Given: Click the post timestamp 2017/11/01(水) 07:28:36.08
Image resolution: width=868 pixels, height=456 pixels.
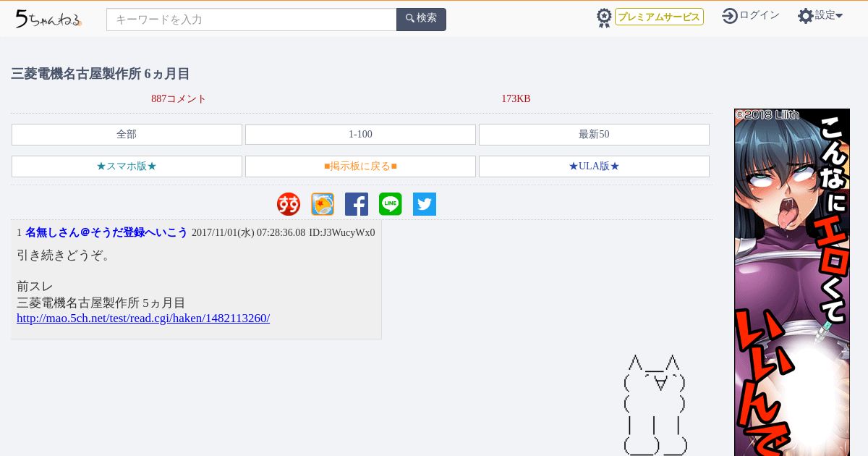Looking at the screenshot, I should [248, 232].
